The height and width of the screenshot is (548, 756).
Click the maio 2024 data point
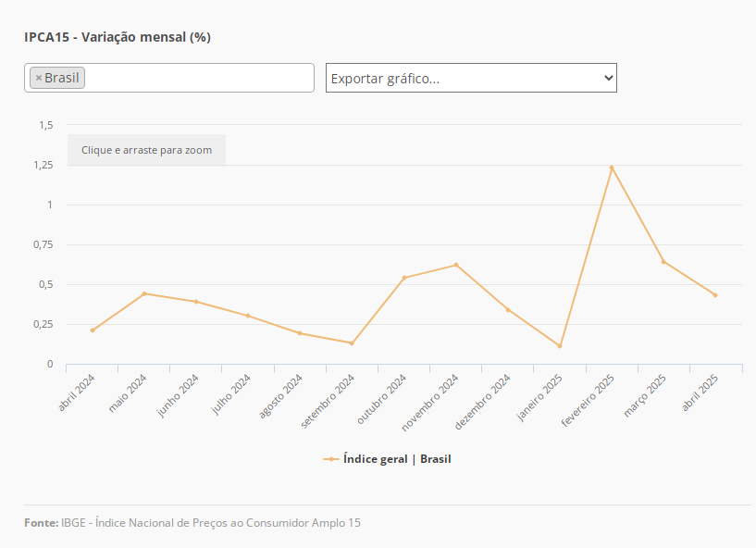(x=144, y=293)
